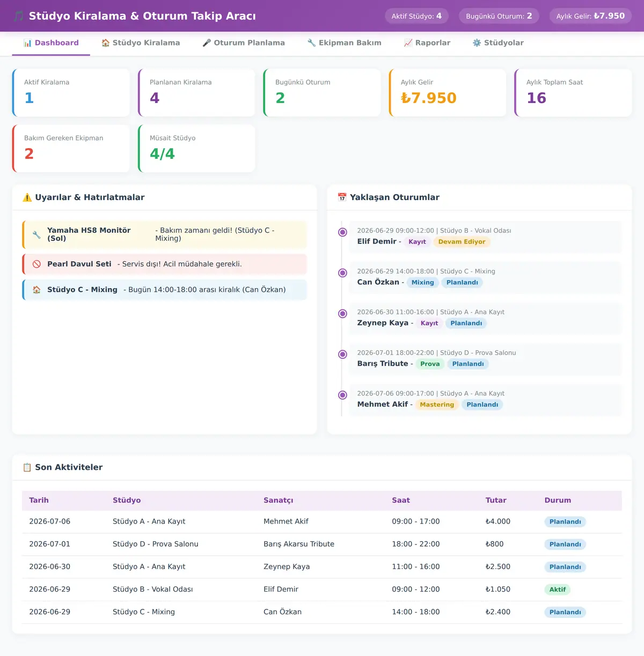Click the Bakım Gereken Ekipman stat card
This screenshot has width=644, height=656.
pos(71,149)
